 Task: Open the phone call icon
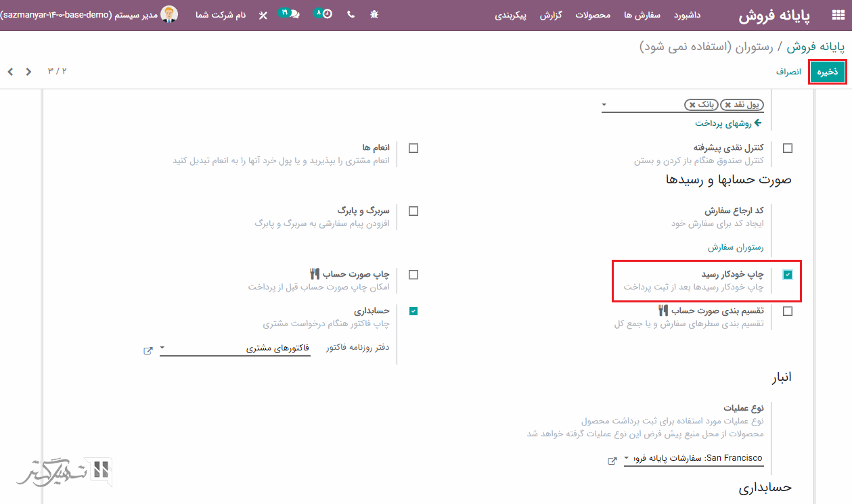coord(351,14)
